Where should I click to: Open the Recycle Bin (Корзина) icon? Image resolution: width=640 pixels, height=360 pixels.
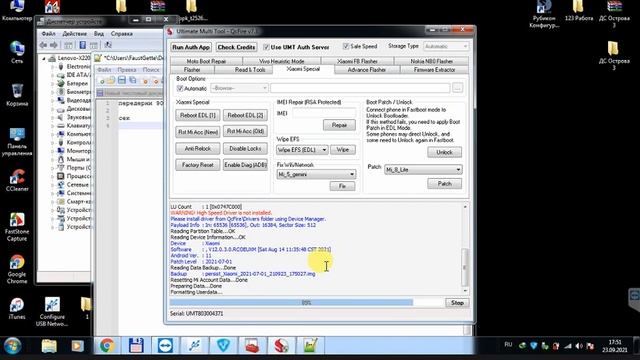click(17, 95)
